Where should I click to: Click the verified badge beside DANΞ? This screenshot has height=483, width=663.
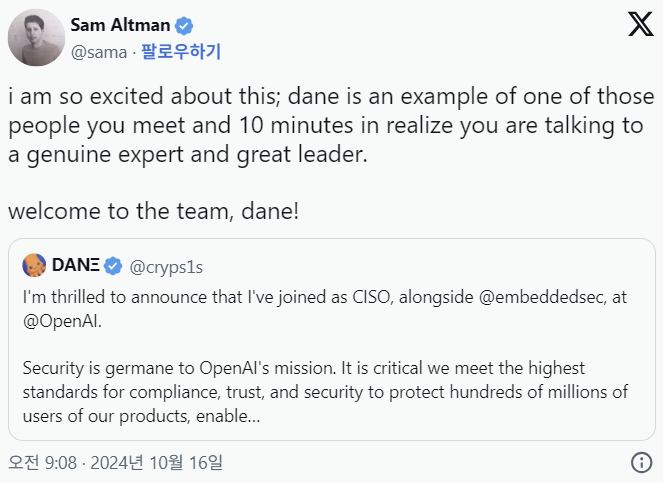pyautogui.click(x=115, y=266)
